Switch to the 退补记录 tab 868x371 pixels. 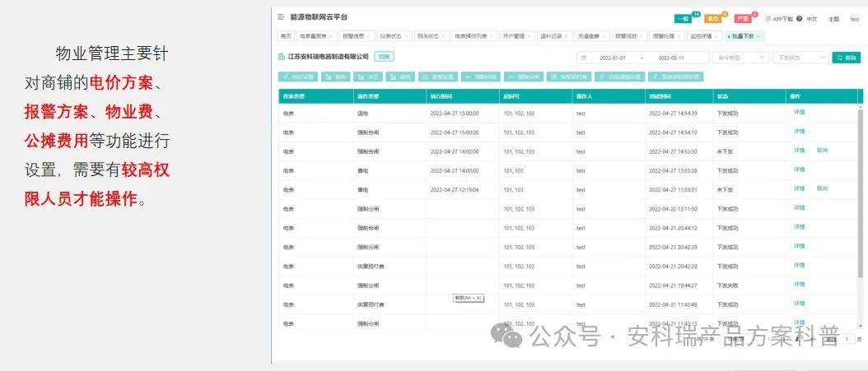coord(555,36)
